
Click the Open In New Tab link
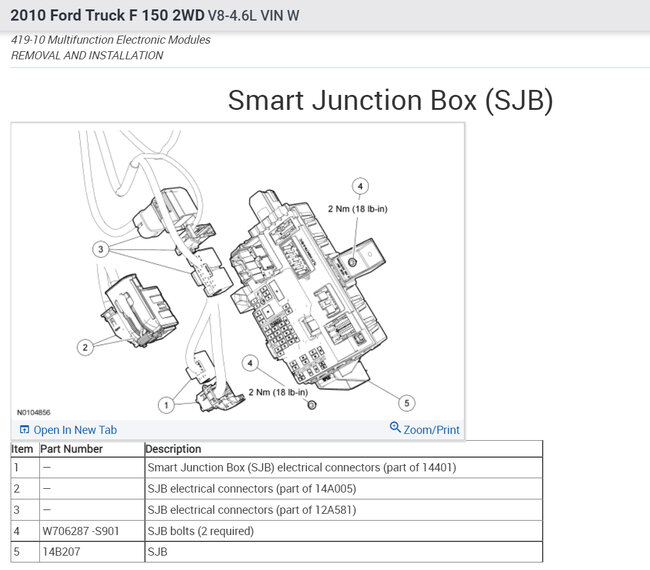[x=75, y=430]
